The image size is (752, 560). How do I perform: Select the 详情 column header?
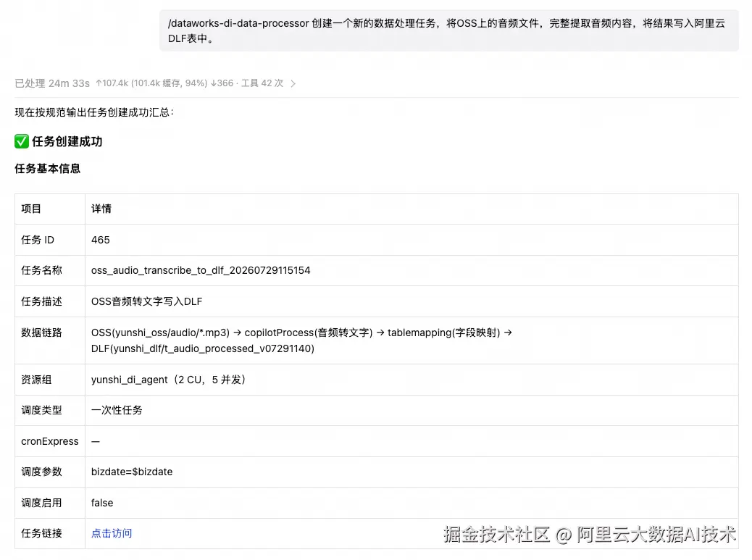click(x=101, y=209)
